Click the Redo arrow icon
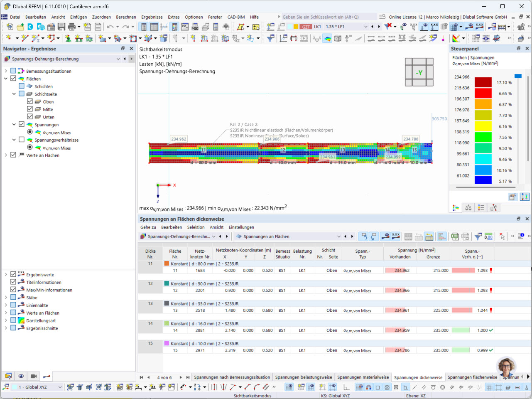This screenshot has height=399, width=532. 125,27
